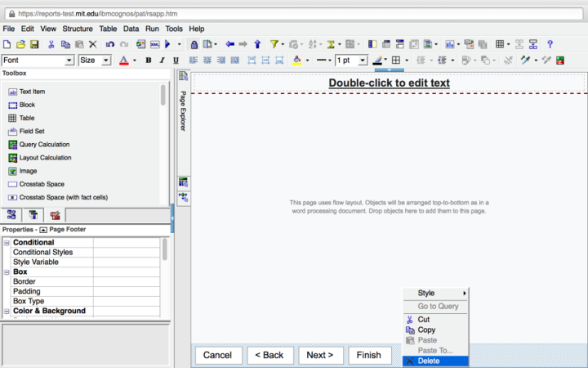
Task: Click the Next > button
Action: (320, 355)
